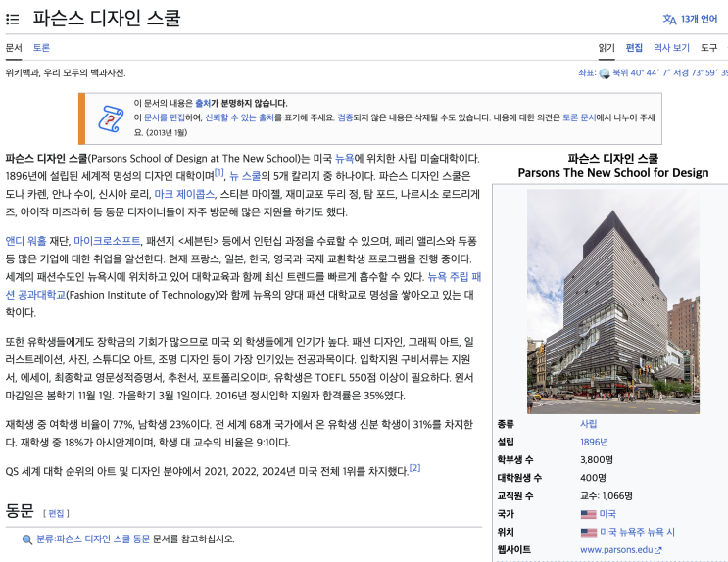Click footnote reference [1]
728x562 pixels.
pyautogui.click(x=219, y=173)
